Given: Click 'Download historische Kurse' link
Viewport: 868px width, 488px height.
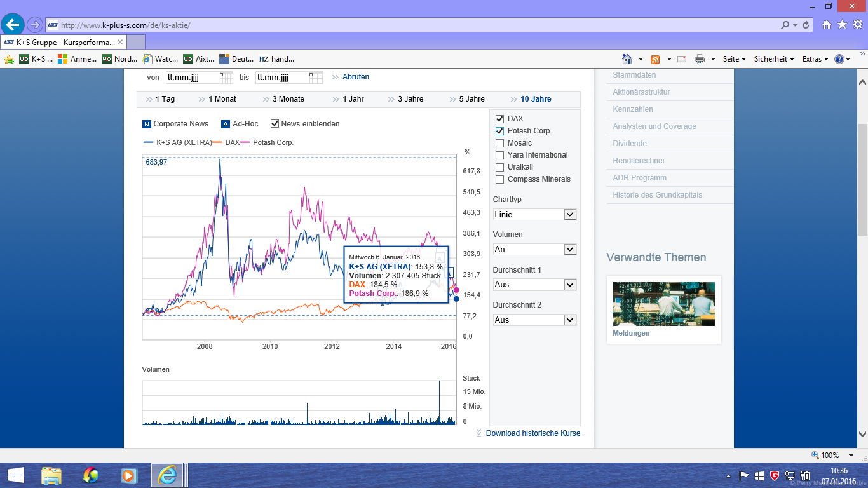Looking at the screenshot, I should click(x=532, y=433).
